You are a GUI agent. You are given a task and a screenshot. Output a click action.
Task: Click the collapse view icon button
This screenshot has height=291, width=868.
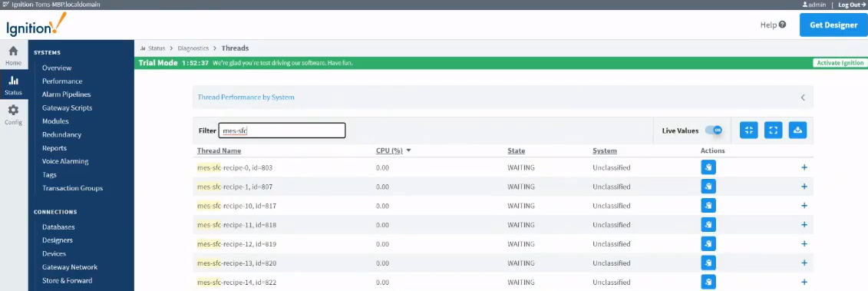(x=749, y=131)
